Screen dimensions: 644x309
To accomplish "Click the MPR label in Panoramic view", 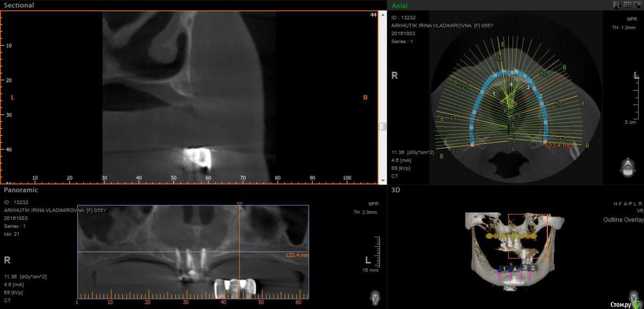I will pyautogui.click(x=373, y=204).
